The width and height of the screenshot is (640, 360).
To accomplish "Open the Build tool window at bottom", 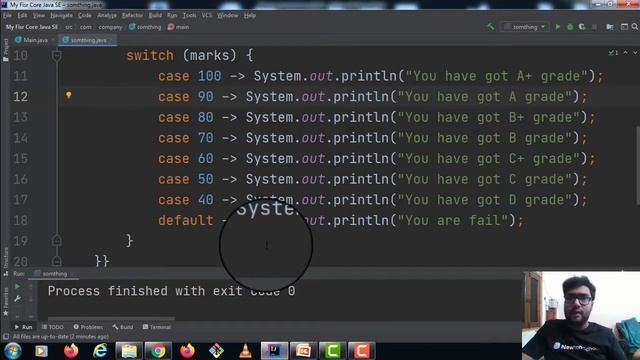I will [x=123, y=327].
